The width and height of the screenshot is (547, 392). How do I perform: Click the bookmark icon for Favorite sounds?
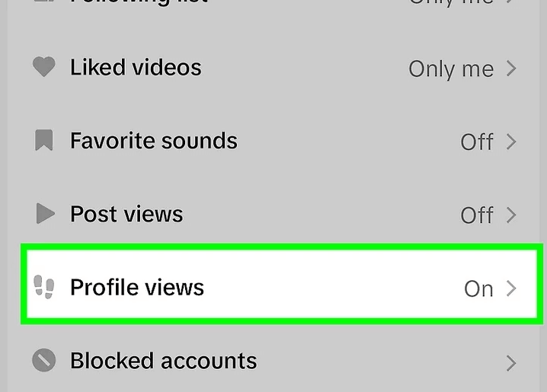[x=44, y=140]
